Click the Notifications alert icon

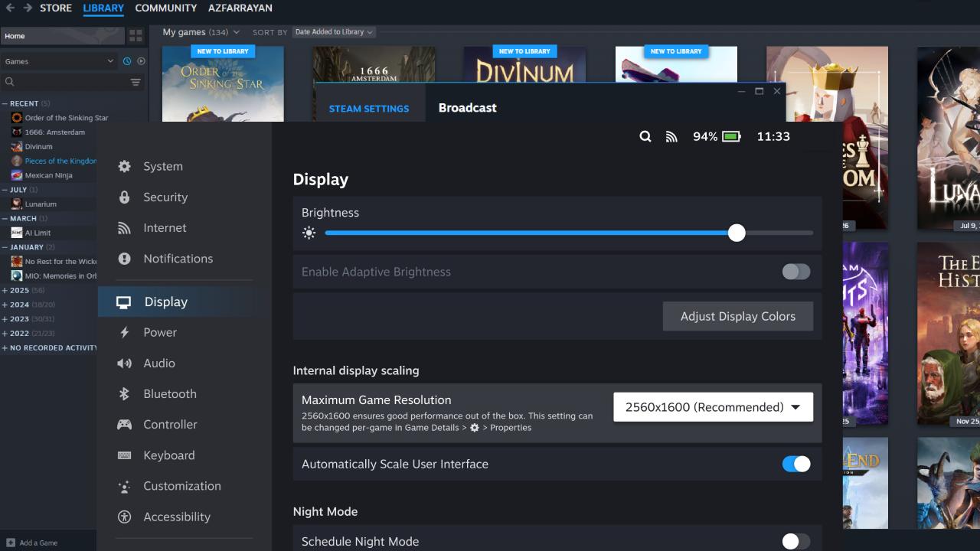[124, 258]
